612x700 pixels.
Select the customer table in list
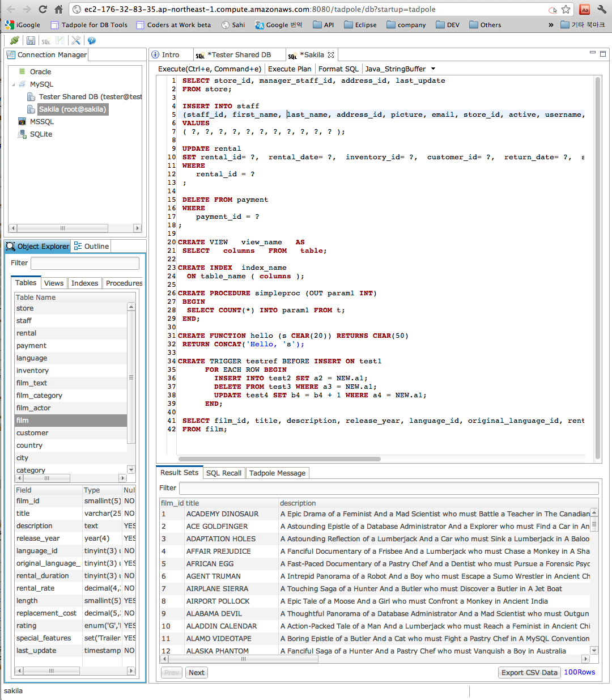[x=32, y=433]
